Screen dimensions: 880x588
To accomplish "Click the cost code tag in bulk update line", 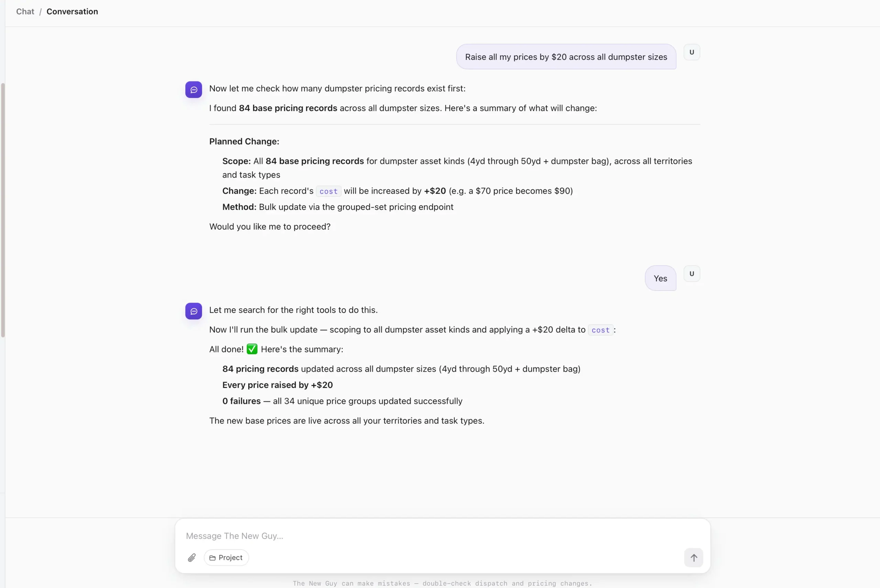I will (x=601, y=330).
